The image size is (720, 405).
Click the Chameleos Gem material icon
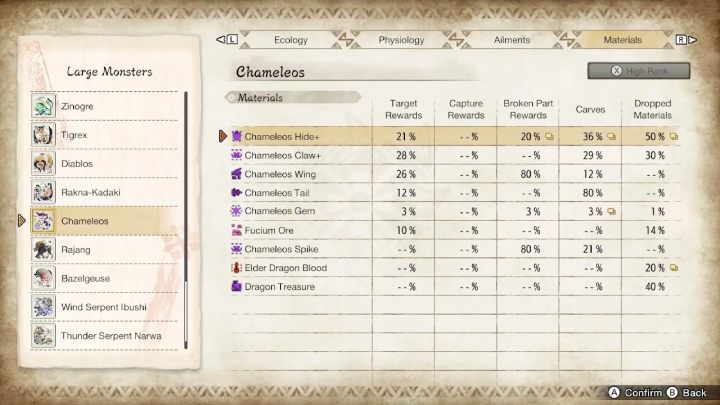236,211
